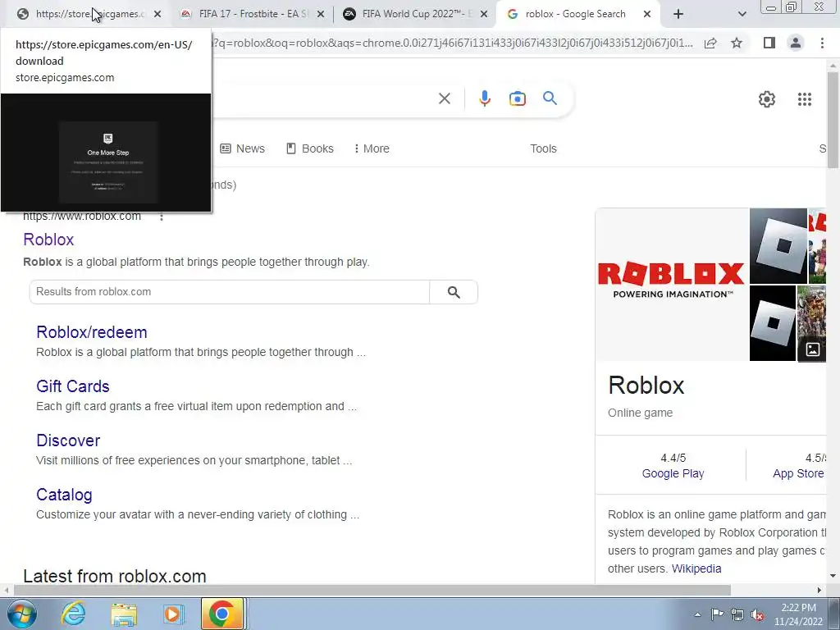840x630 pixels.
Task: Open the Gift Cards sitelink
Action: coord(73,386)
